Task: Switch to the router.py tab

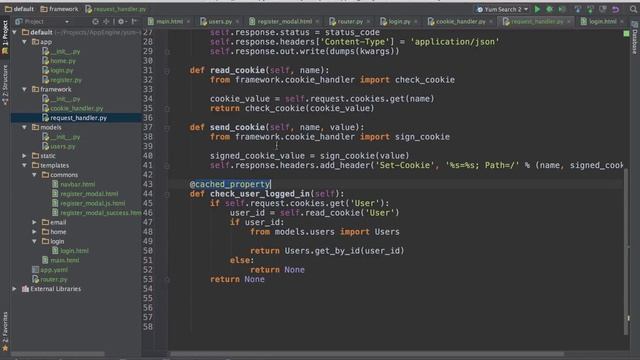Action: pyautogui.click(x=350, y=21)
